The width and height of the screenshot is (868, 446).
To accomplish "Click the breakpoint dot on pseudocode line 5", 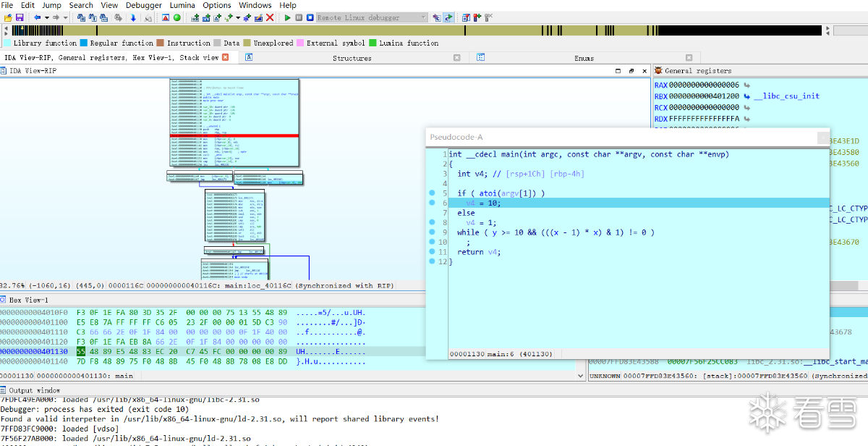I will 432,193.
